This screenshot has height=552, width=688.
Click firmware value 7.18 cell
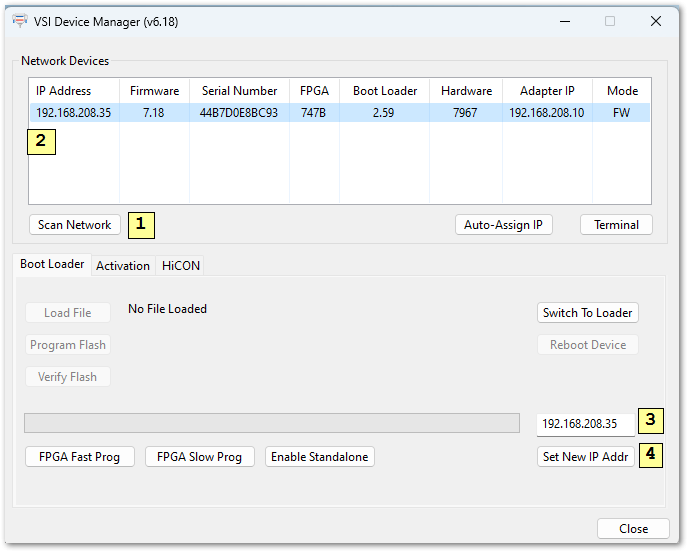154,113
